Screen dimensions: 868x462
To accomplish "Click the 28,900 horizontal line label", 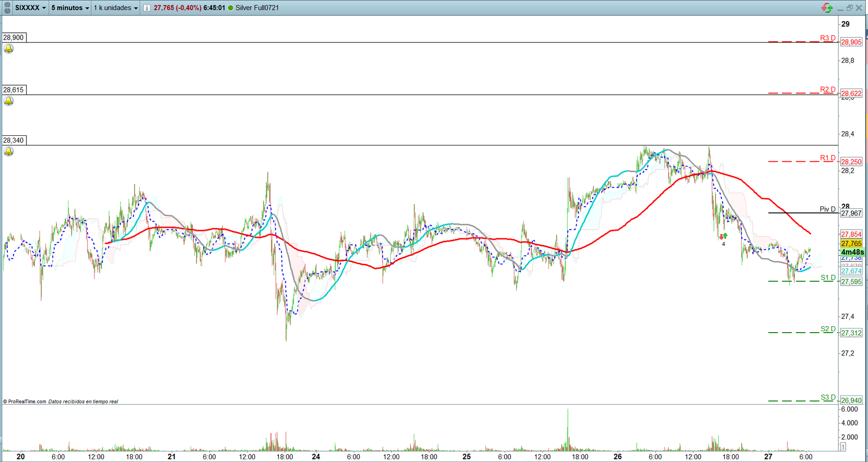I will [14, 37].
